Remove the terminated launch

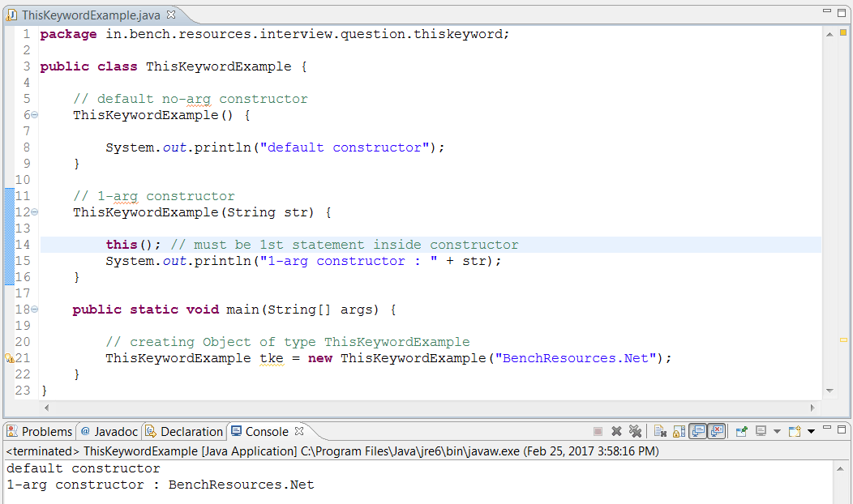pyautogui.click(x=617, y=430)
